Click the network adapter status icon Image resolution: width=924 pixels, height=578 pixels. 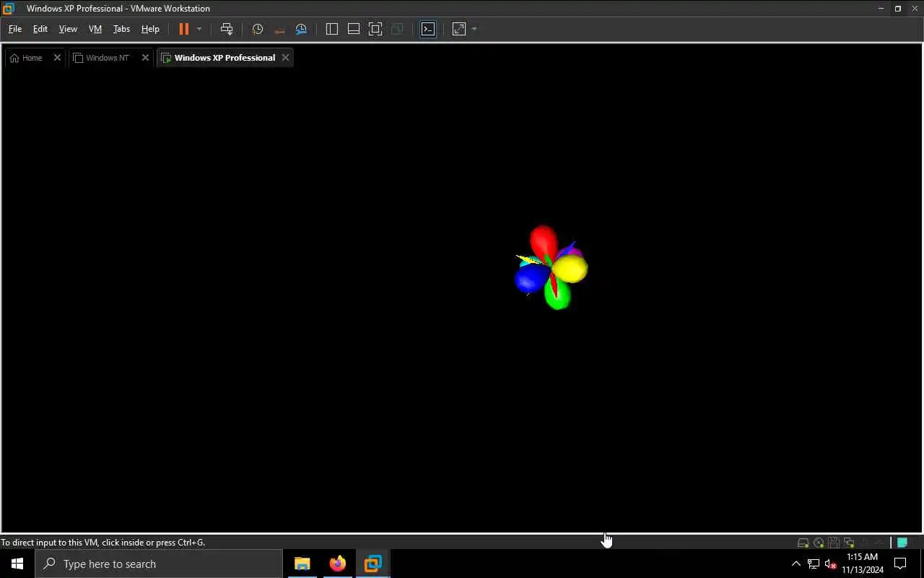(849, 543)
